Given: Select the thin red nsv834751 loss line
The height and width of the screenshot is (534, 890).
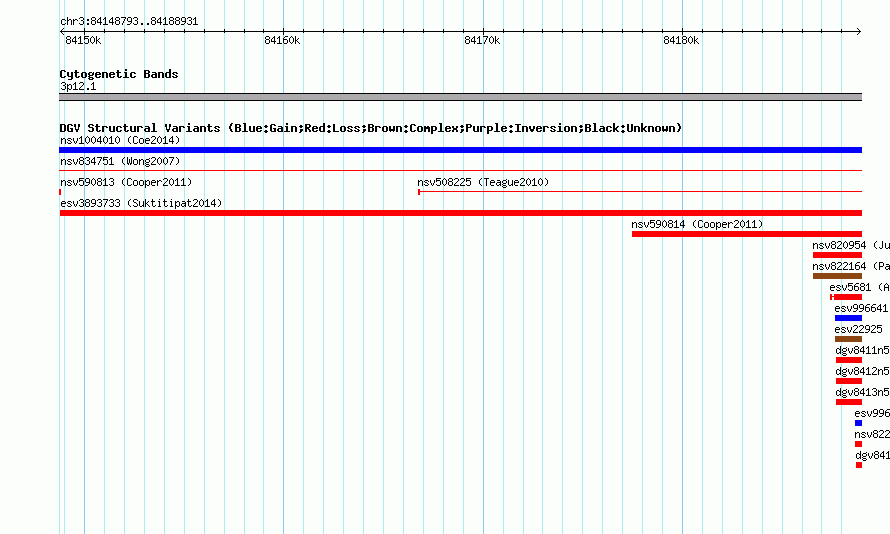Looking at the screenshot, I should point(460,170).
